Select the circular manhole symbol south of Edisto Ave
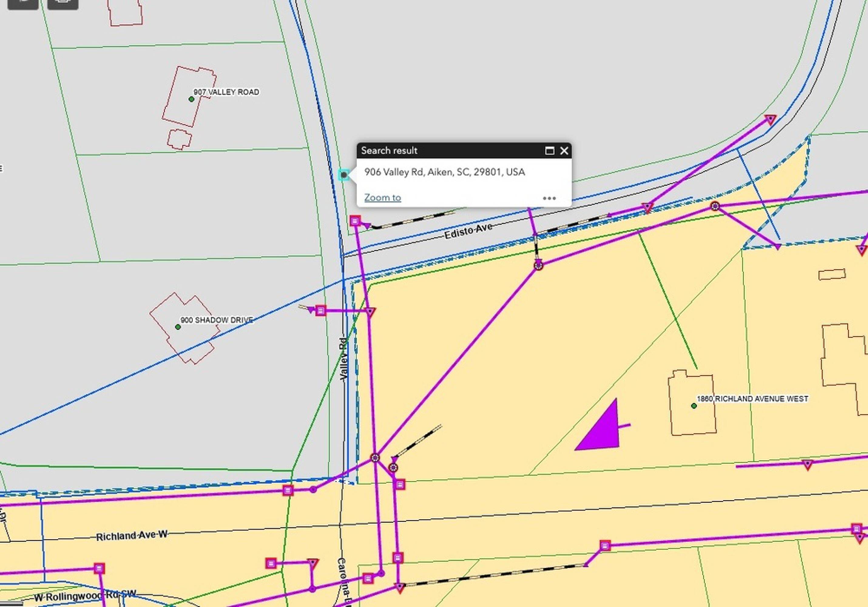This screenshot has height=607, width=868. coord(538,266)
